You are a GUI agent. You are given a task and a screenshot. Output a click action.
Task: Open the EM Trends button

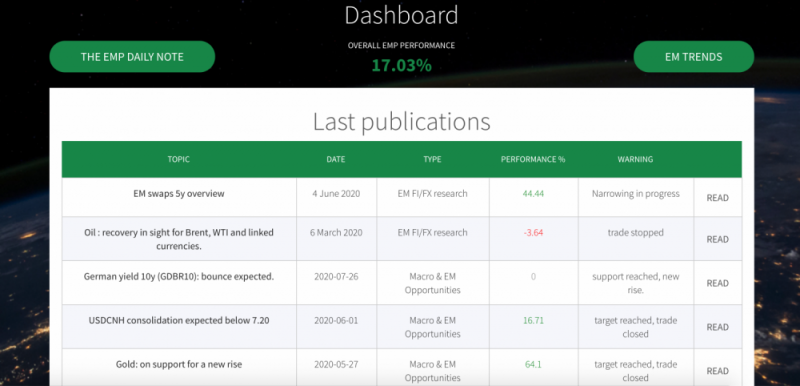[693, 57]
